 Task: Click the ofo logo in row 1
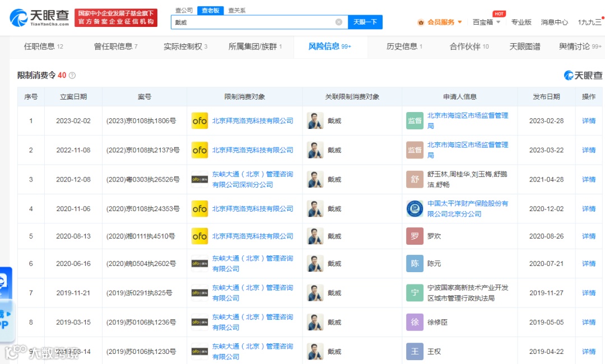tap(200, 121)
